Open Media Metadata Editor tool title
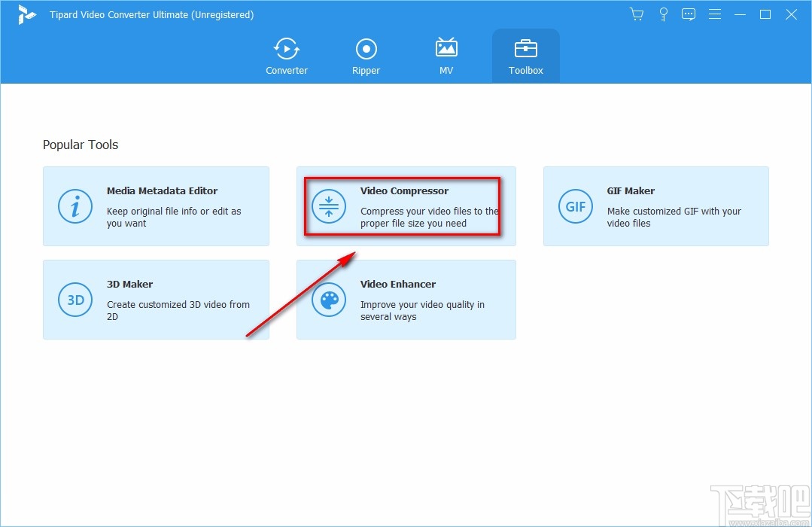Screen dimensions: 812x527 (x=162, y=190)
